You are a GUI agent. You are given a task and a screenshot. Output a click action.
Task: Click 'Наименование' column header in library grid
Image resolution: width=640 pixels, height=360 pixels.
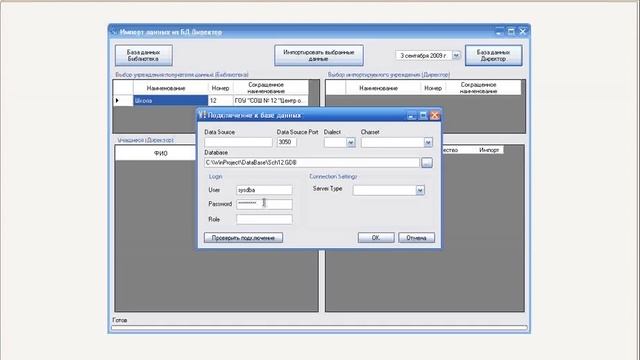point(166,88)
